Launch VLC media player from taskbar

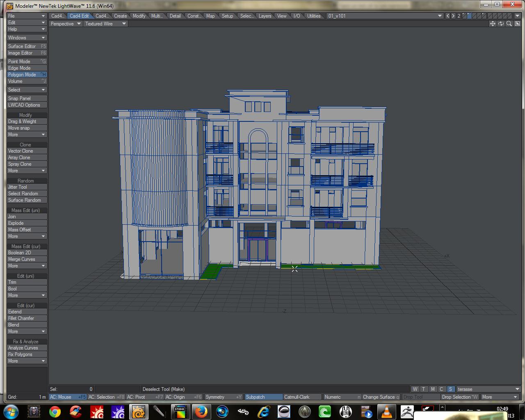coord(386,411)
